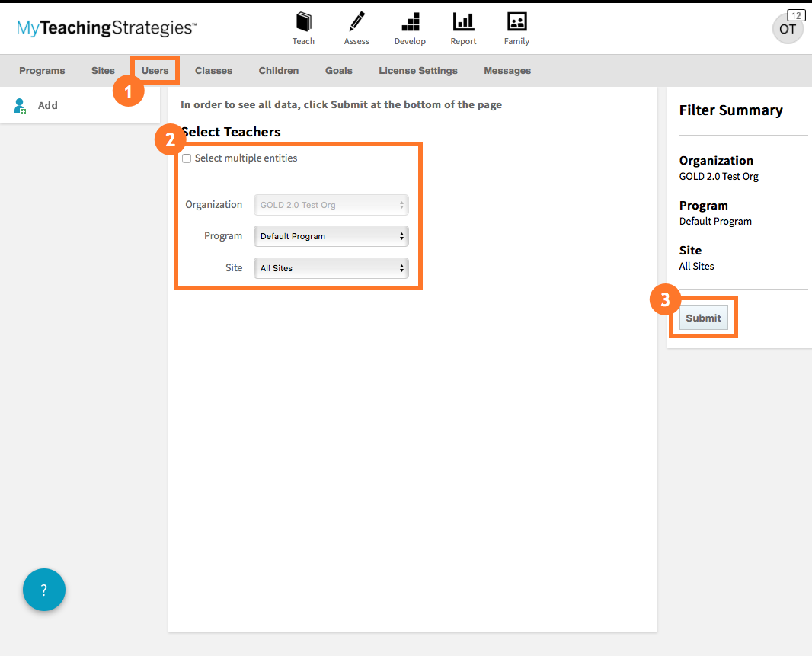The width and height of the screenshot is (812, 656).
Task: Click the OT profile avatar
Action: pos(788,29)
